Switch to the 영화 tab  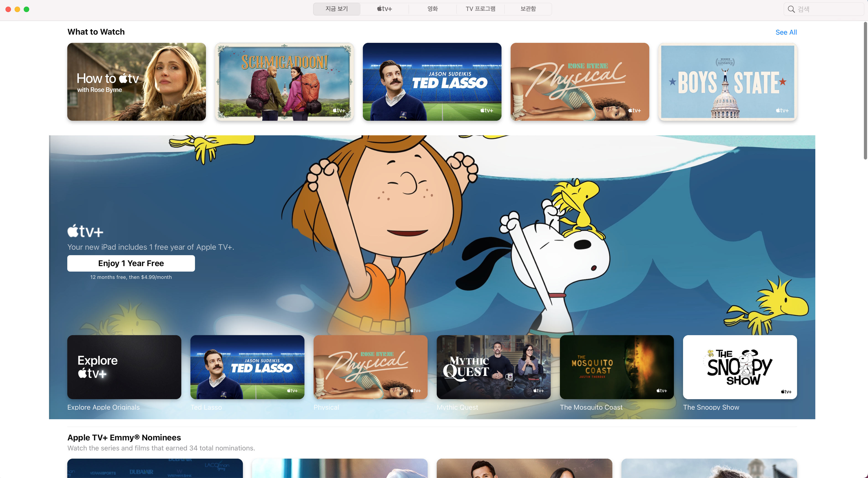point(432,9)
